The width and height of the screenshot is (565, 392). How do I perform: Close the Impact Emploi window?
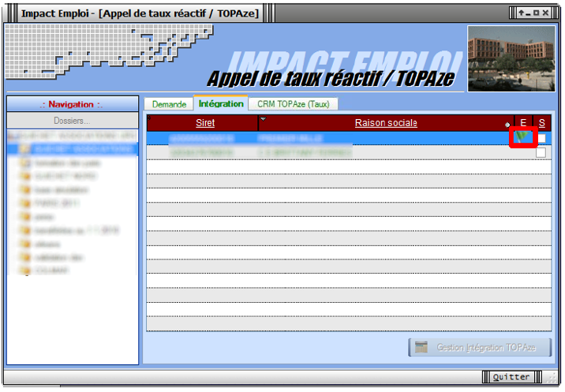(x=545, y=13)
